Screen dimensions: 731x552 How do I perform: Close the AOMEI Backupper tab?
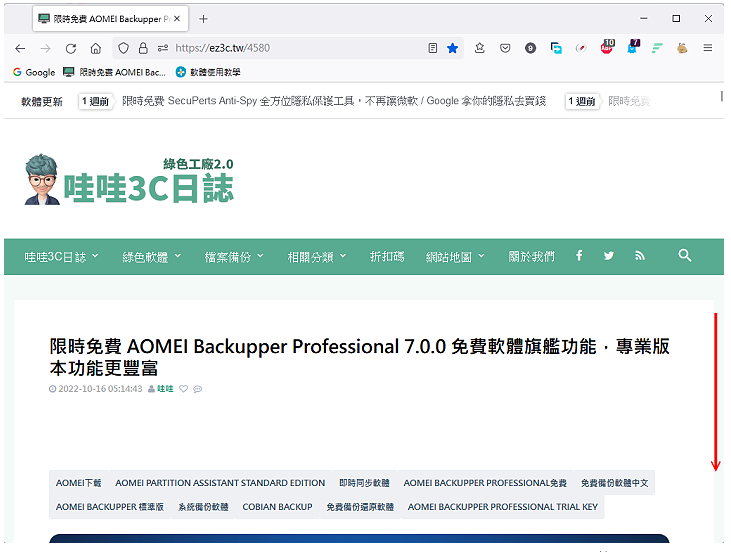tap(177, 19)
